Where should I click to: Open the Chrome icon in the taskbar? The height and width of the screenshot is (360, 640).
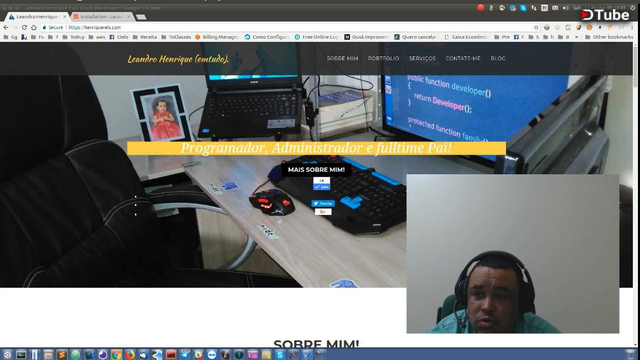coord(116,355)
